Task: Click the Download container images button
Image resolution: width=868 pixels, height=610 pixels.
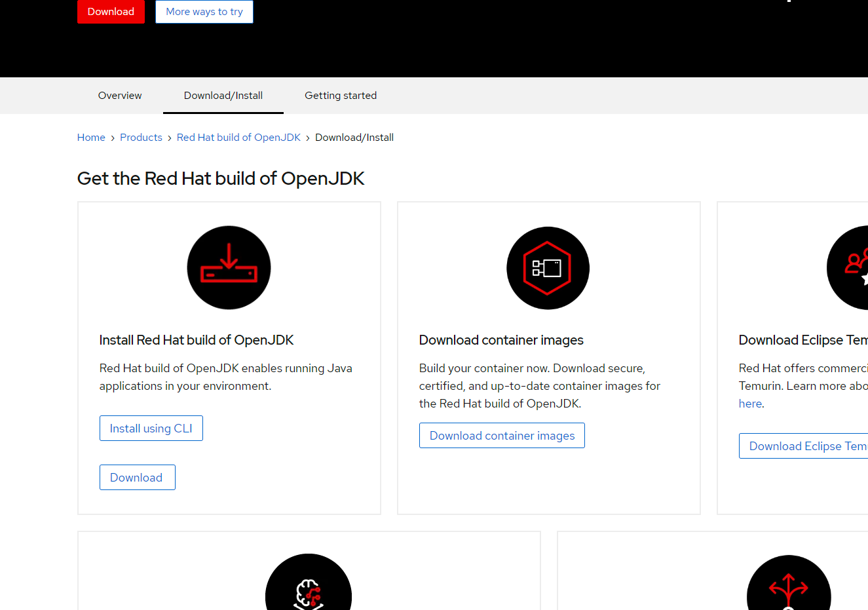Action: point(502,436)
